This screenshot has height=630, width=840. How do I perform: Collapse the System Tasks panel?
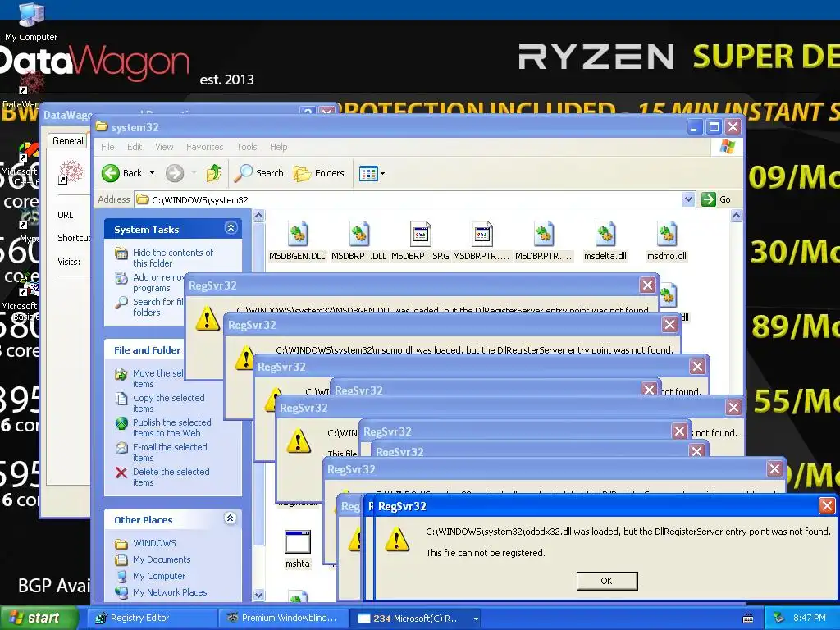(x=231, y=228)
